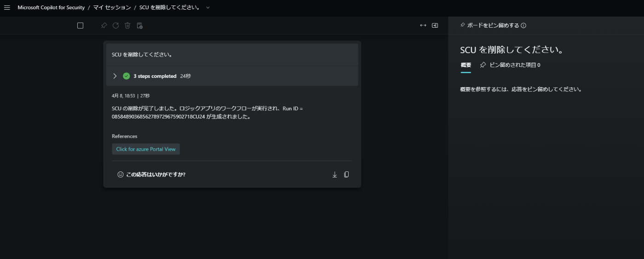The width and height of the screenshot is (644, 259).
Task: Copy the response with the copy icon
Action: (x=347, y=175)
